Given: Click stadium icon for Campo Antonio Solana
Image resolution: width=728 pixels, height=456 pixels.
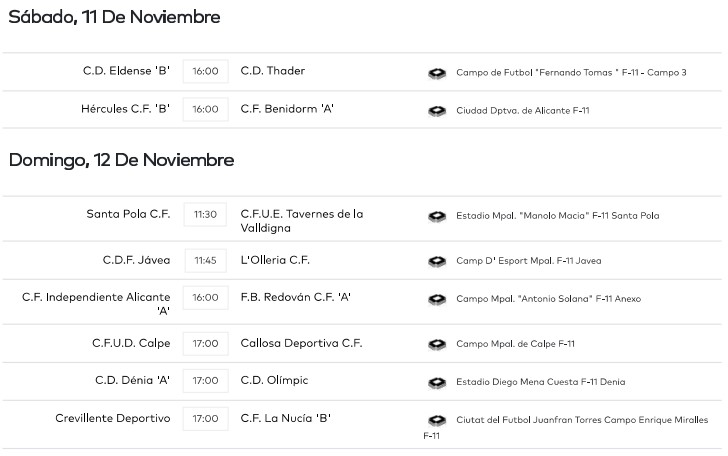Looking at the screenshot, I should (x=436, y=299).
